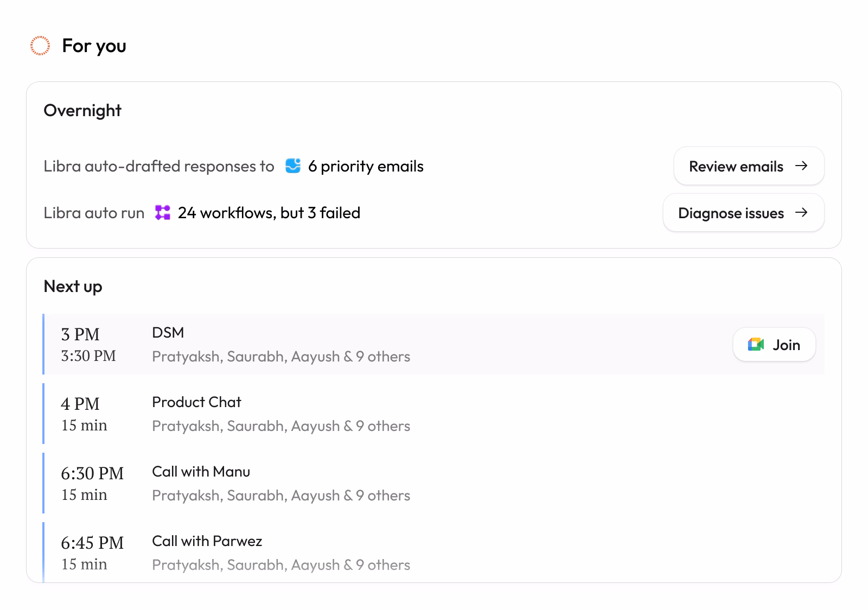Click the Google Meet icon
This screenshot has width=868, height=609.
[756, 345]
